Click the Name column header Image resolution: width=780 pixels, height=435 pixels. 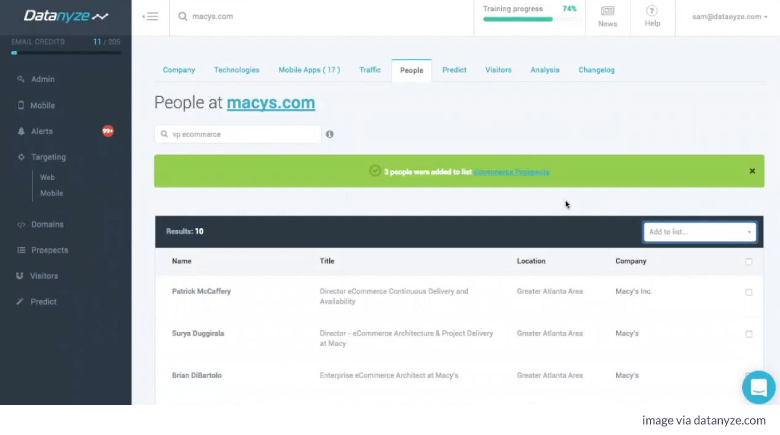coord(182,261)
